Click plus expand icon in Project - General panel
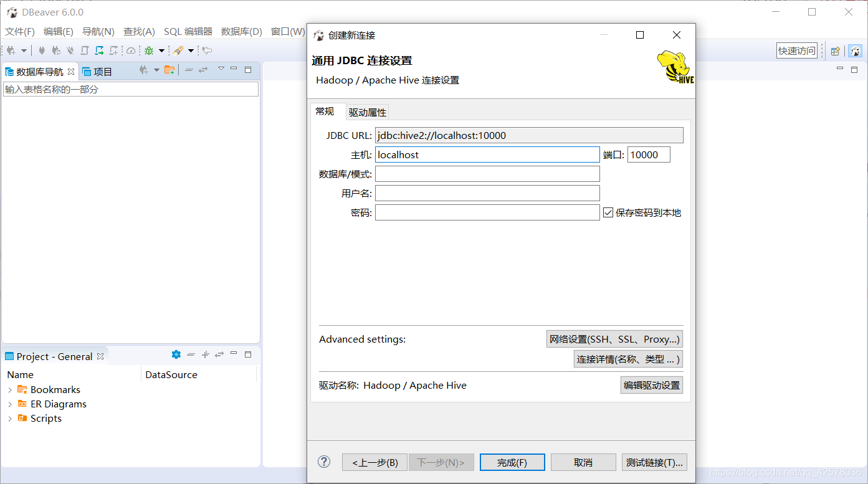868x484 pixels. (x=205, y=354)
